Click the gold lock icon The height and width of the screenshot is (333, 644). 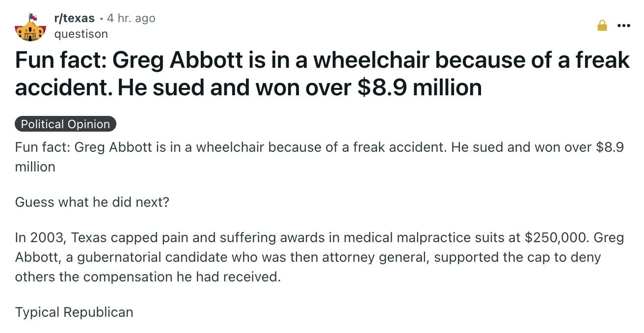[x=602, y=26]
